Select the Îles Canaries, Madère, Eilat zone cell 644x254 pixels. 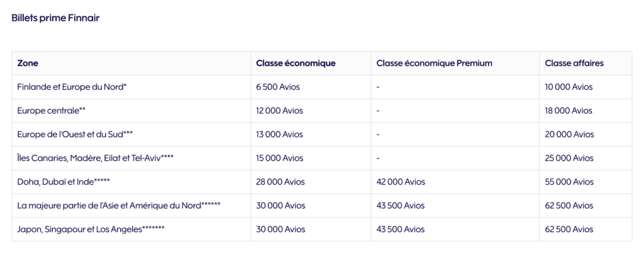coord(96,158)
